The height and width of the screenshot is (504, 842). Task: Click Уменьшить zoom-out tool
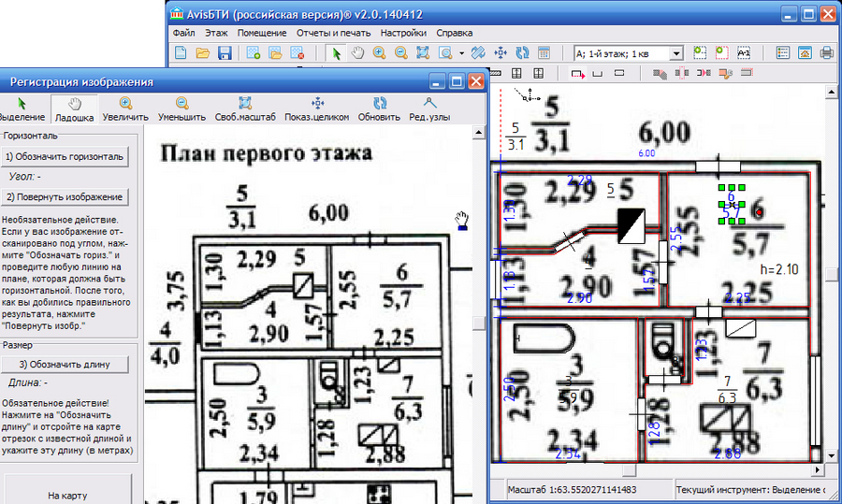point(181,109)
